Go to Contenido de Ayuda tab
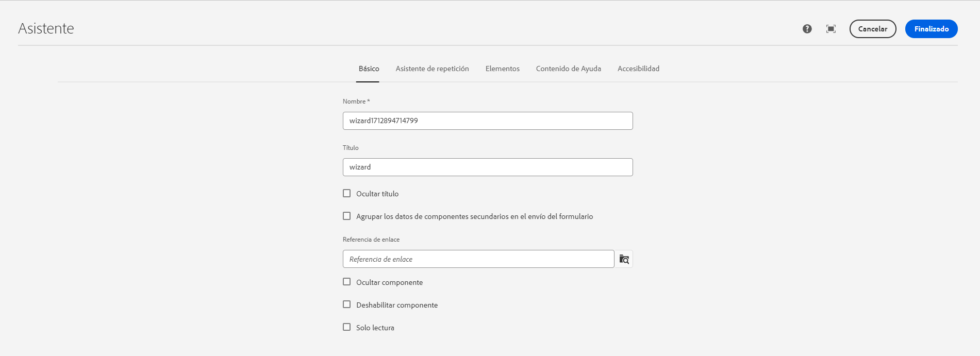Screen dimensions: 980x356 tap(568, 69)
